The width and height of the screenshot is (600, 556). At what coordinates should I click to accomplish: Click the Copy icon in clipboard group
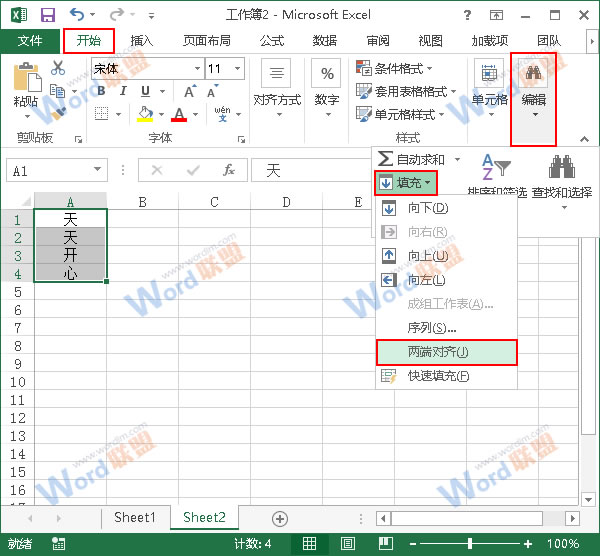pos(58,91)
